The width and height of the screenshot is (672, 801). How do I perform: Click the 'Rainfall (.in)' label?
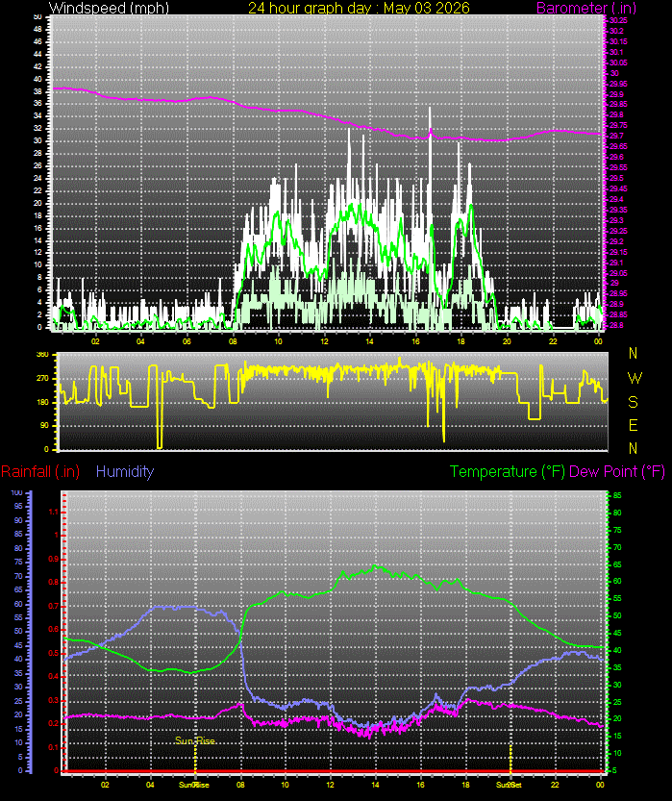pos(40,471)
